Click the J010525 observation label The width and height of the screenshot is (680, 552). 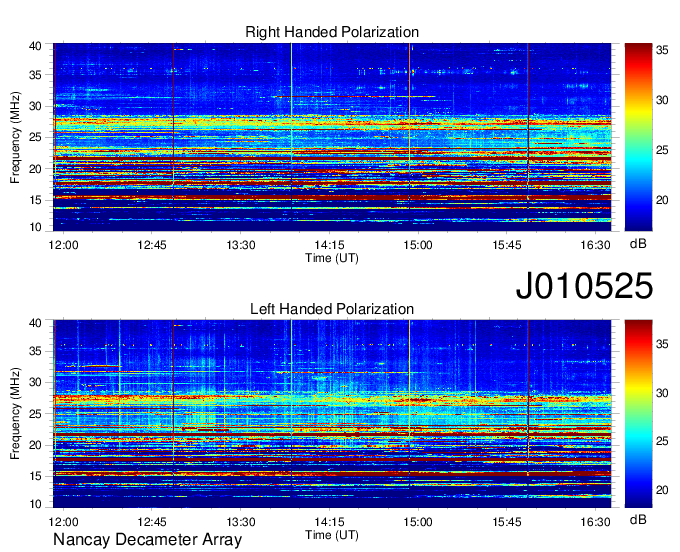[584, 286]
